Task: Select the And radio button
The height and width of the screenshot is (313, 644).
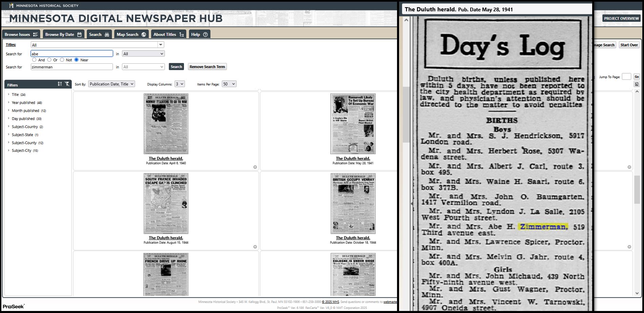Action: tap(34, 60)
